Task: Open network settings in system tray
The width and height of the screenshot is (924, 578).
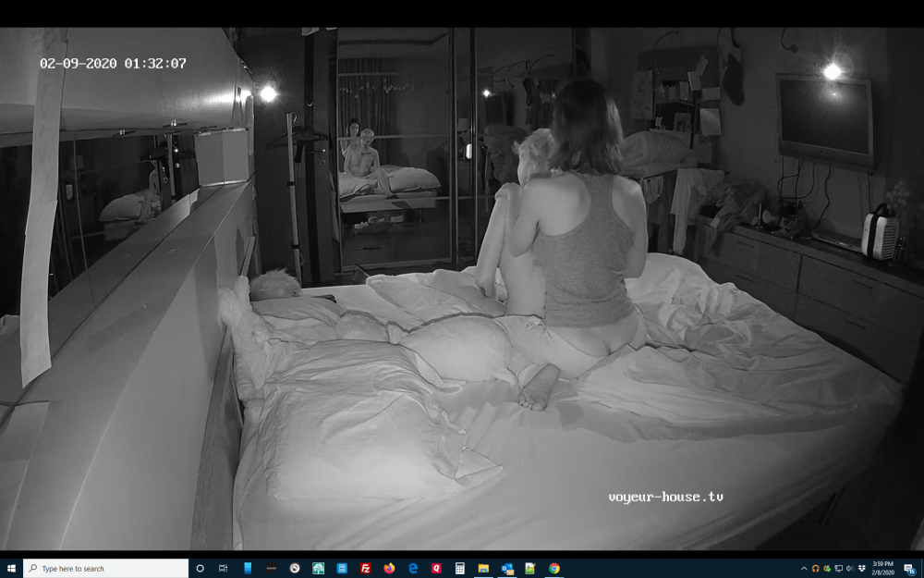Action: (838, 569)
